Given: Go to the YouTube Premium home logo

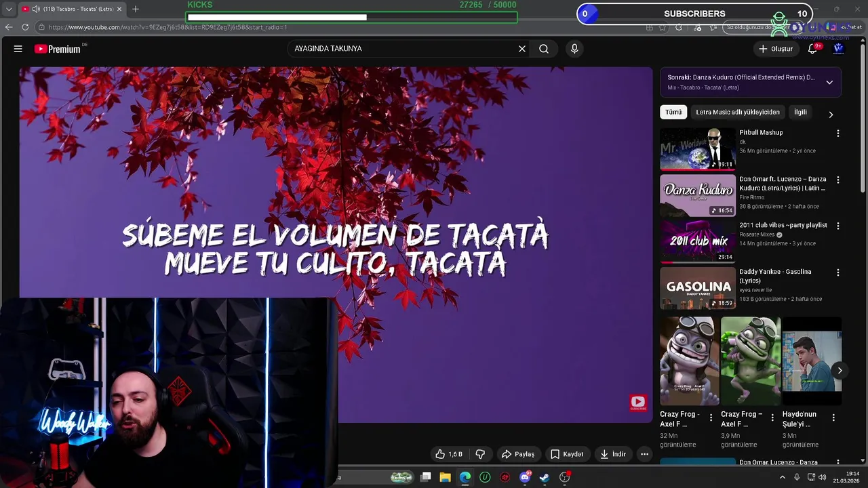Looking at the screenshot, I should [58, 49].
